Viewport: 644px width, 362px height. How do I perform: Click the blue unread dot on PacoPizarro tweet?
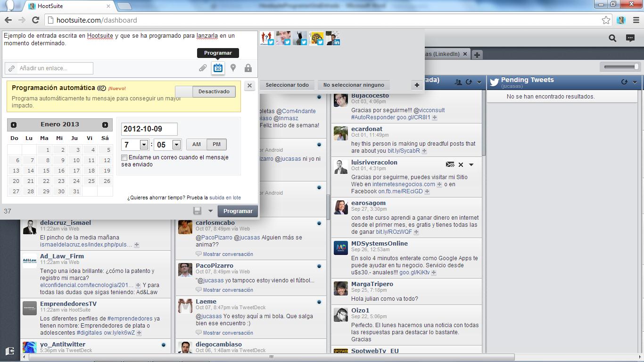click(x=319, y=266)
